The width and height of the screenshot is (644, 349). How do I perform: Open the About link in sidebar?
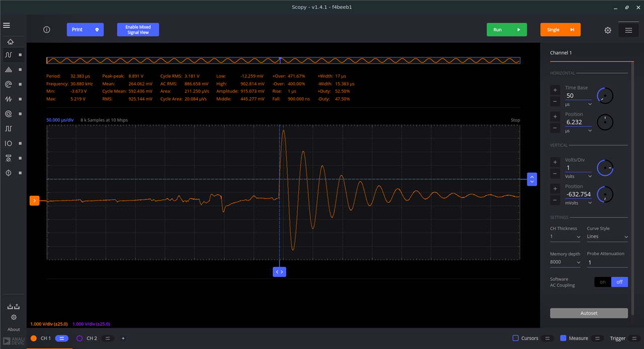pyautogui.click(x=14, y=330)
